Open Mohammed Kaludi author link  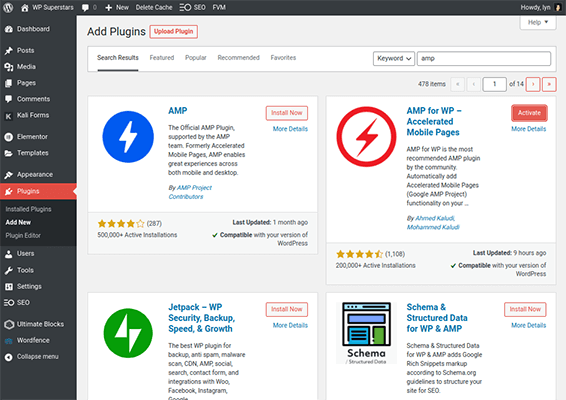pyautogui.click(x=433, y=227)
